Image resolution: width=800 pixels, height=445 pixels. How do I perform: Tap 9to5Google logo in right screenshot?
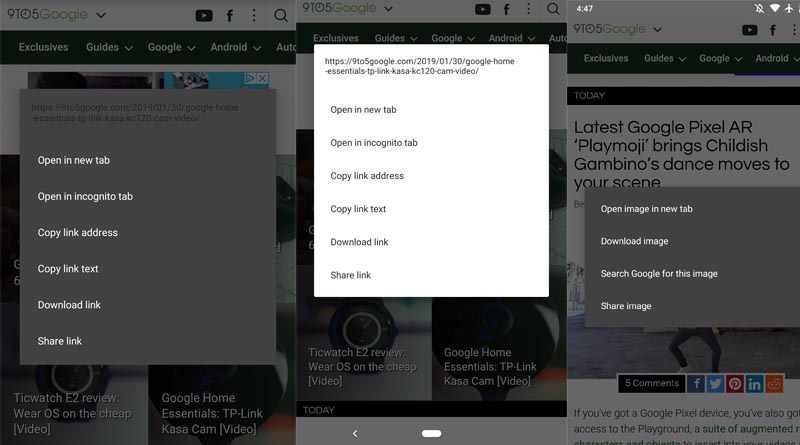tap(610, 29)
